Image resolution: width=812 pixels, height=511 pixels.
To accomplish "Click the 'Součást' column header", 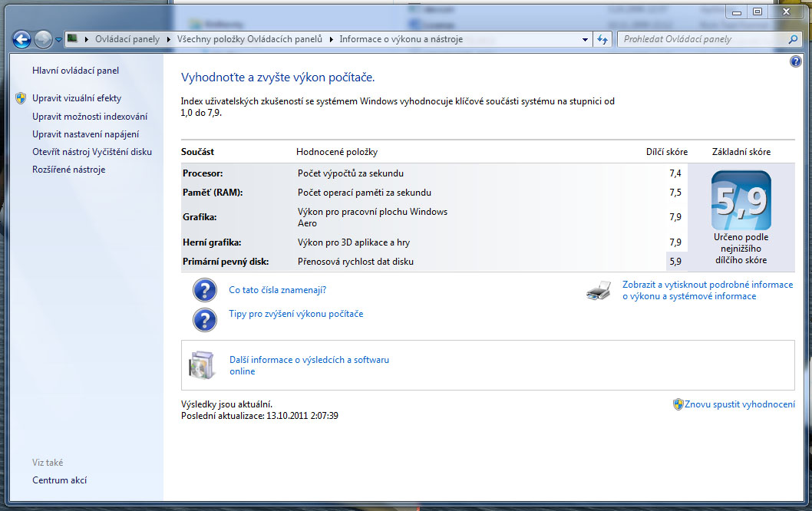I will coord(197,152).
